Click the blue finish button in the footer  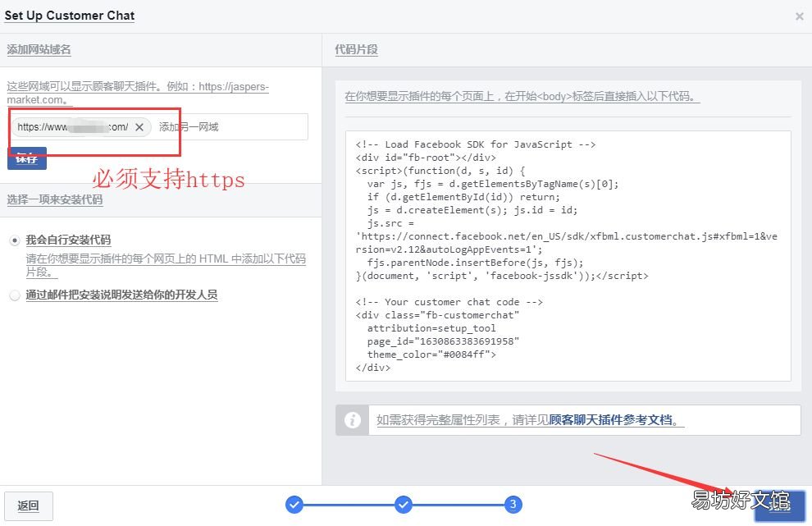tap(779, 505)
